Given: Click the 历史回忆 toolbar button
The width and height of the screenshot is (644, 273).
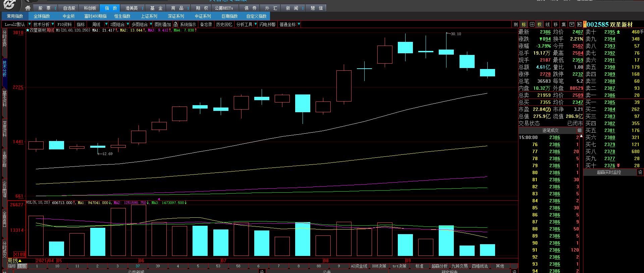Looking at the screenshot, I should (224, 24).
